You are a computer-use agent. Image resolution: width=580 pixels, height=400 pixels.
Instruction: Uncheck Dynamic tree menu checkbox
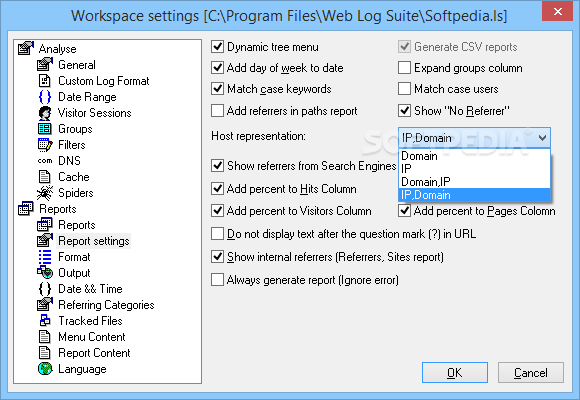218,47
